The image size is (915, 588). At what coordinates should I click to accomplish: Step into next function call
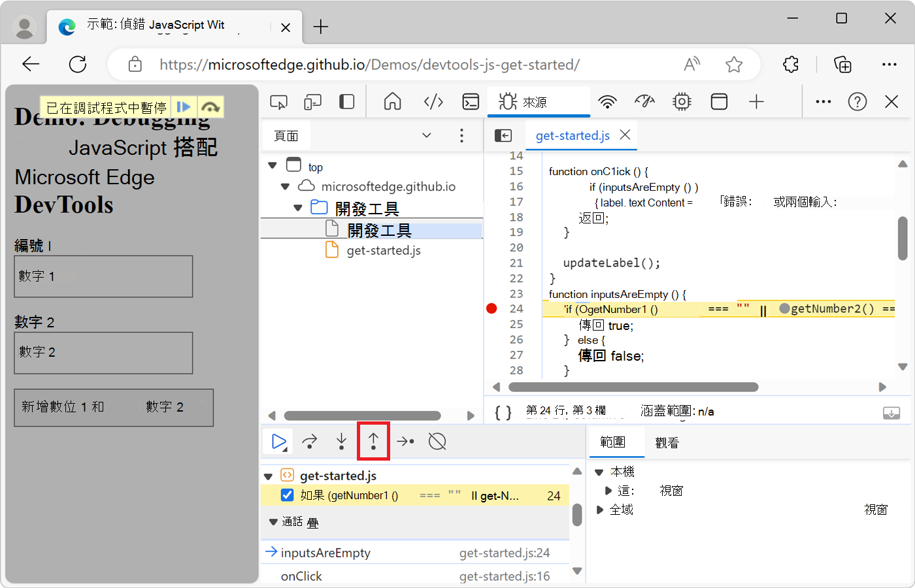point(341,442)
